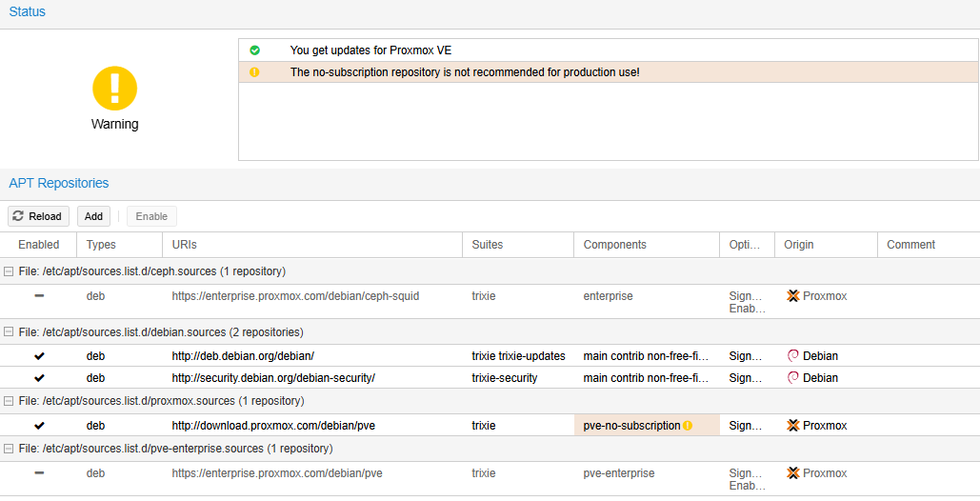
Task: Collapse the pve-enterprise.sources file group
Action: click(x=9, y=450)
